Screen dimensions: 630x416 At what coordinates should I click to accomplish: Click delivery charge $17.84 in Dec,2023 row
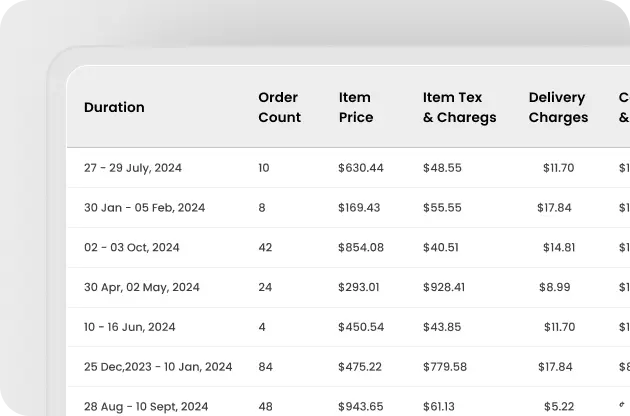(556, 367)
